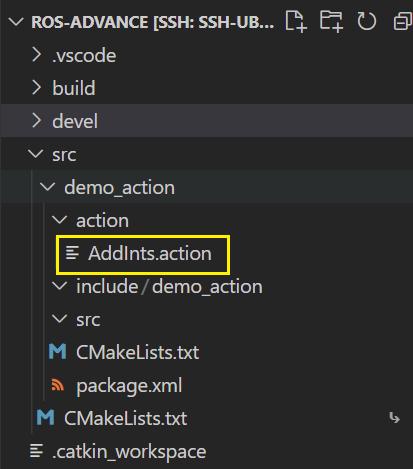The image size is (413, 469).
Task: Select the demo_action folder name
Action: pos(119,187)
